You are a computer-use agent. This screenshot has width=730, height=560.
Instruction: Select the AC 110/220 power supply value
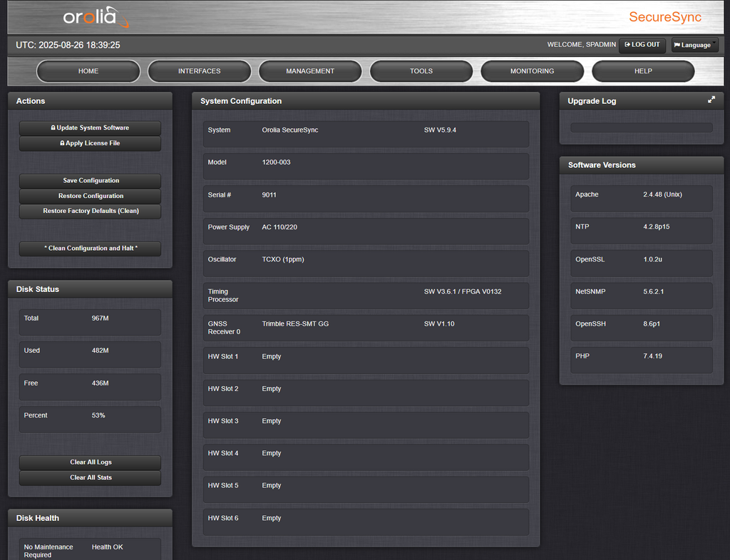click(x=279, y=227)
